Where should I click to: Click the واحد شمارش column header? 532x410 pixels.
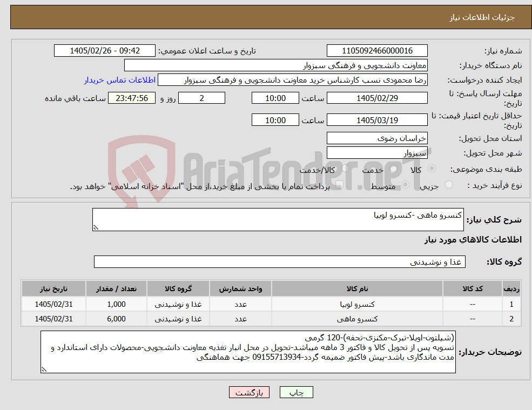point(240,289)
